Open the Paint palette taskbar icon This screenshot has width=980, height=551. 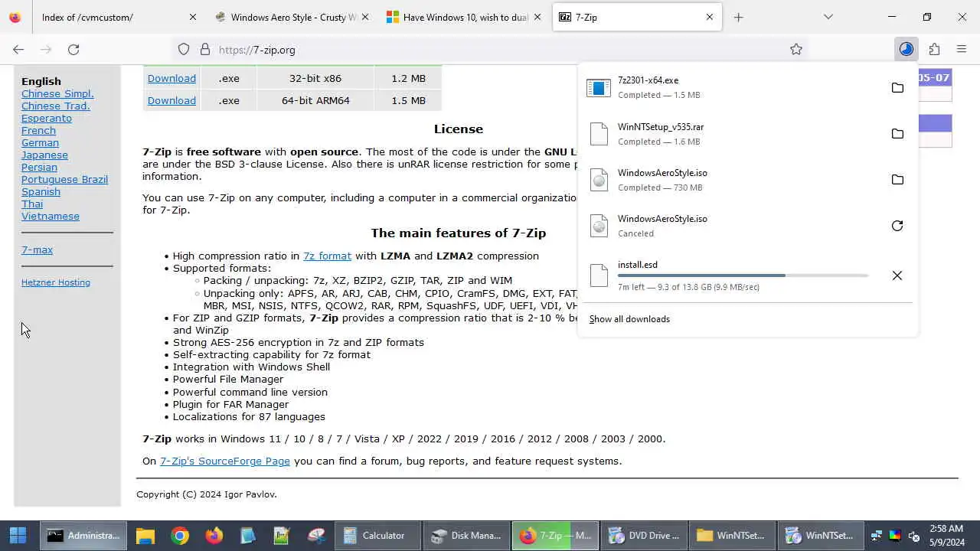[x=316, y=536]
